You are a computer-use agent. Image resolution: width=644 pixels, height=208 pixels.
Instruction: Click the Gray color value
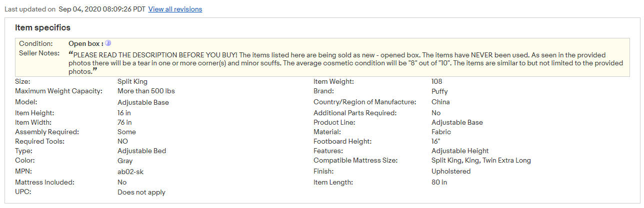click(x=125, y=161)
